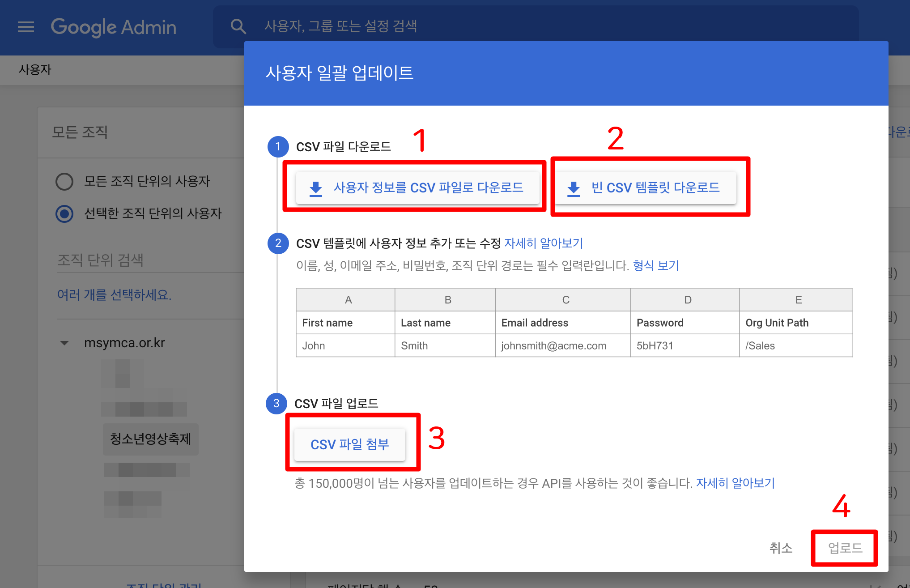
Task: Click download icon for blank CSV template
Action: pyautogui.click(x=574, y=188)
